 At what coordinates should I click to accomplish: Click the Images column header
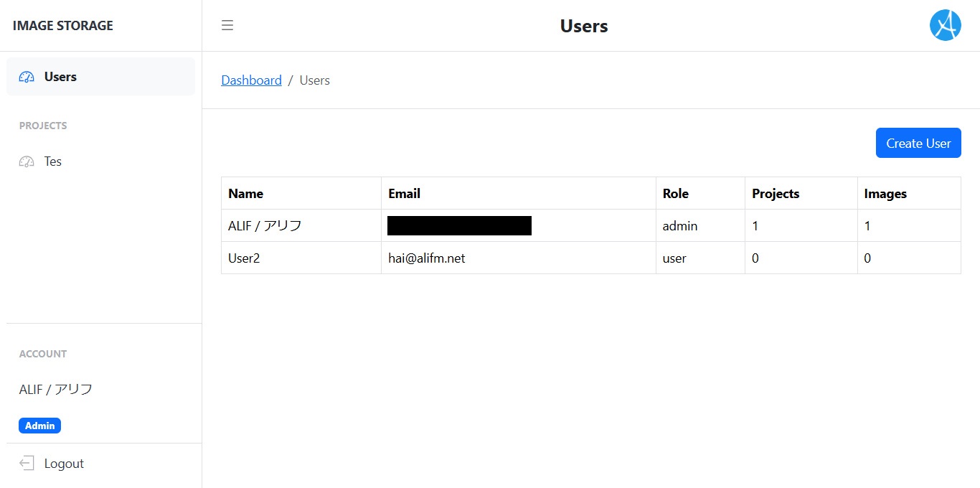point(885,194)
